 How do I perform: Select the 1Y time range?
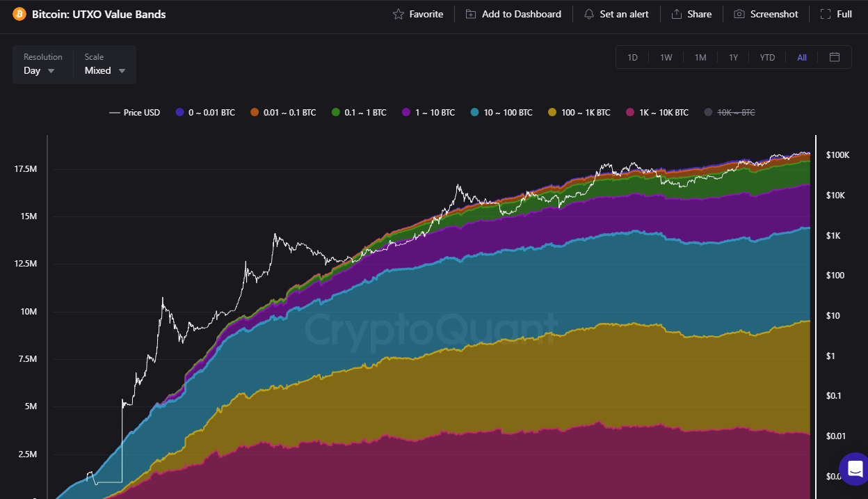(733, 57)
